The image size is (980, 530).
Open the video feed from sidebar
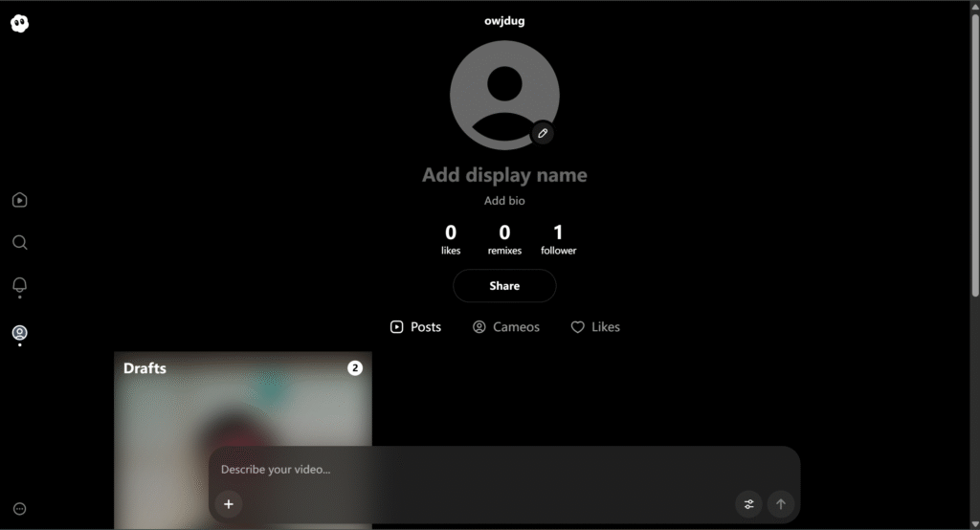click(19, 200)
